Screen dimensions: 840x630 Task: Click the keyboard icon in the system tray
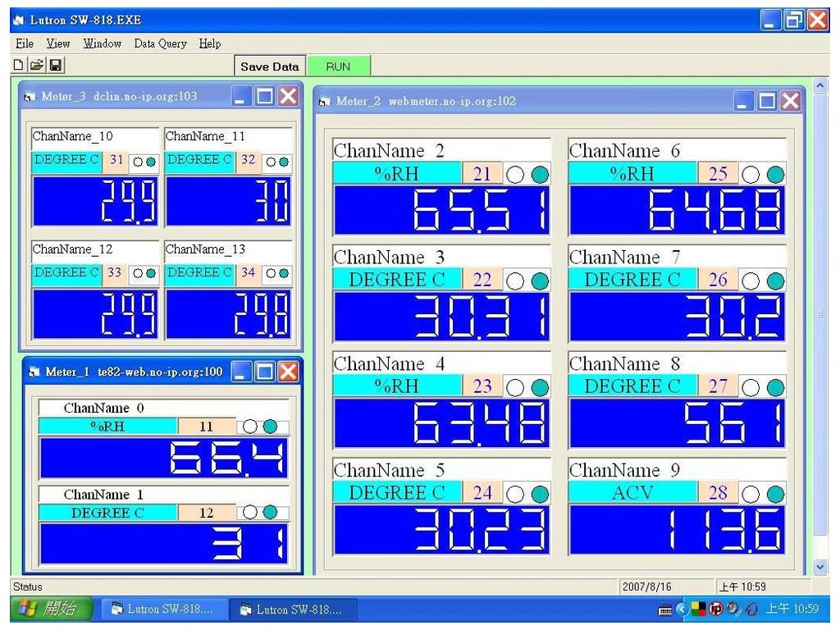(x=664, y=609)
